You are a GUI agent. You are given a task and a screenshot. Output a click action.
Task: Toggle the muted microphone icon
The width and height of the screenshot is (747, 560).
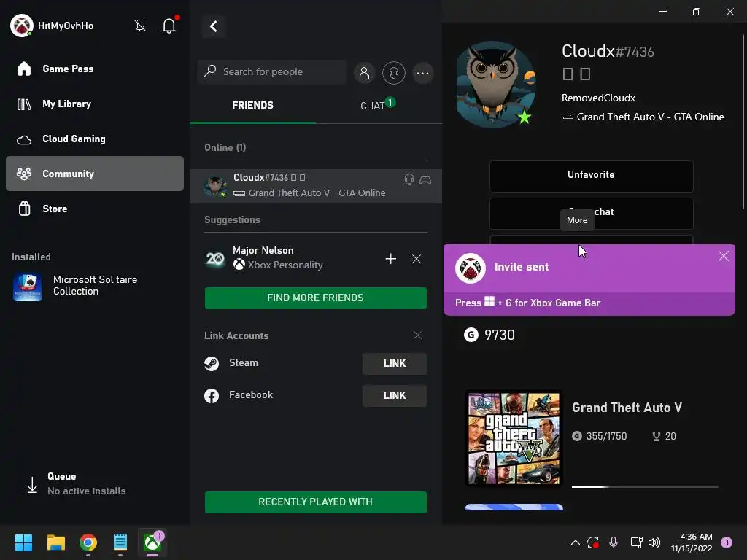pyautogui.click(x=139, y=26)
